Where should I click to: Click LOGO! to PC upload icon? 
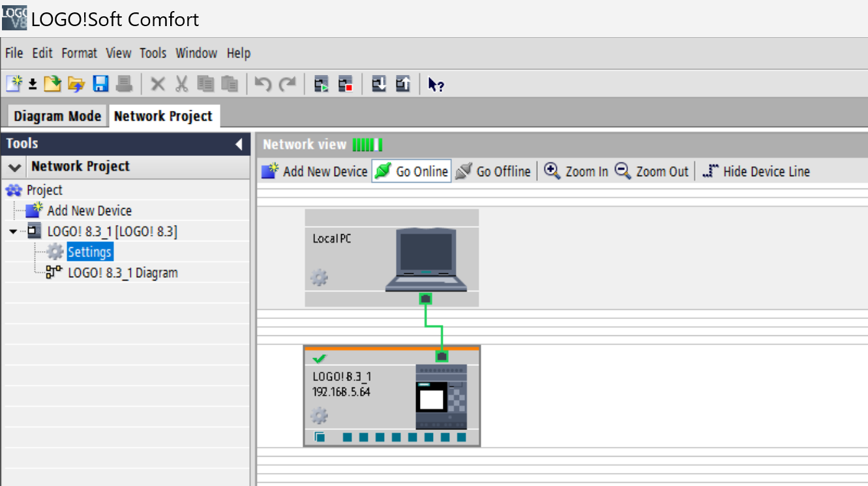[x=403, y=84]
